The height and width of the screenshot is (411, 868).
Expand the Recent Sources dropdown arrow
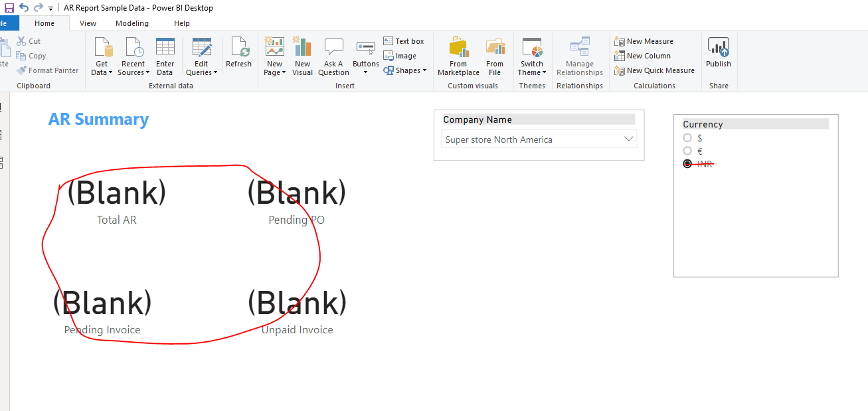[147, 73]
